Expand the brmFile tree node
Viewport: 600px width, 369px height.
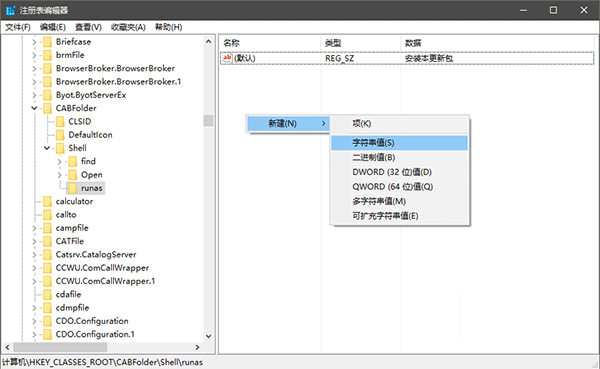pyautogui.click(x=34, y=56)
